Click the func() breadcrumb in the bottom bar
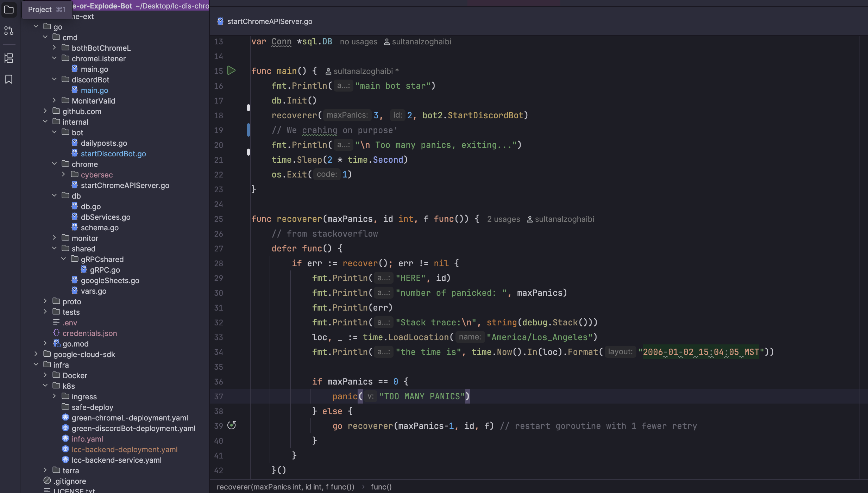 (x=381, y=487)
